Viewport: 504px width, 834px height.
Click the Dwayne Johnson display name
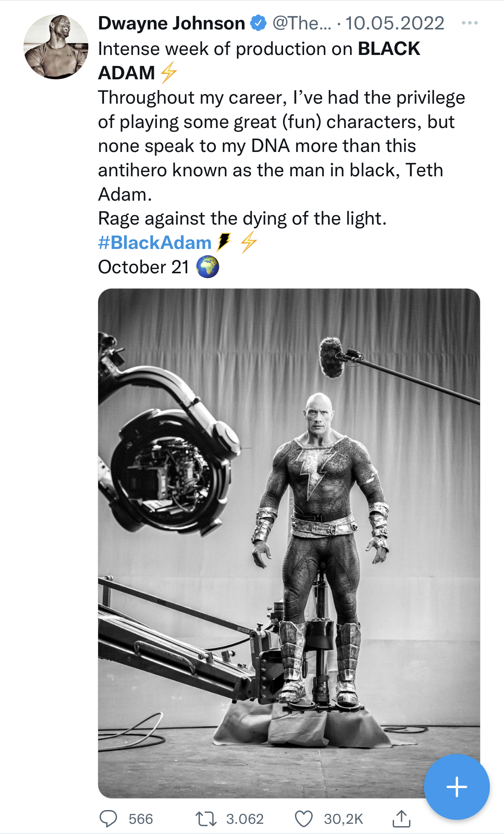[x=172, y=23]
